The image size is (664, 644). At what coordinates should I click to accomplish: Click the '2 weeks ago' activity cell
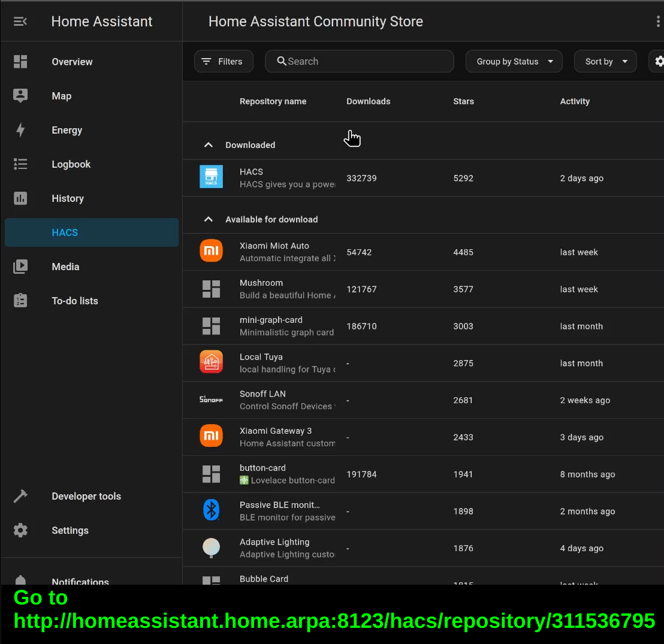point(585,400)
